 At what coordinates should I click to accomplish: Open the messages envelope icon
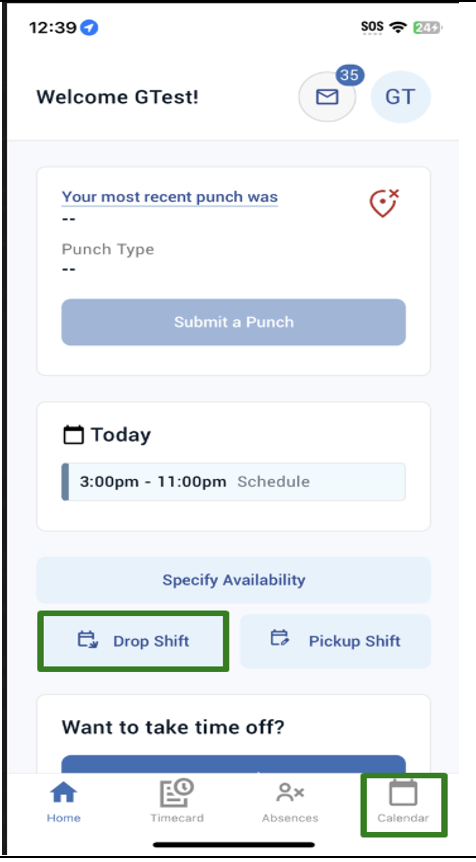pyautogui.click(x=327, y=97)
